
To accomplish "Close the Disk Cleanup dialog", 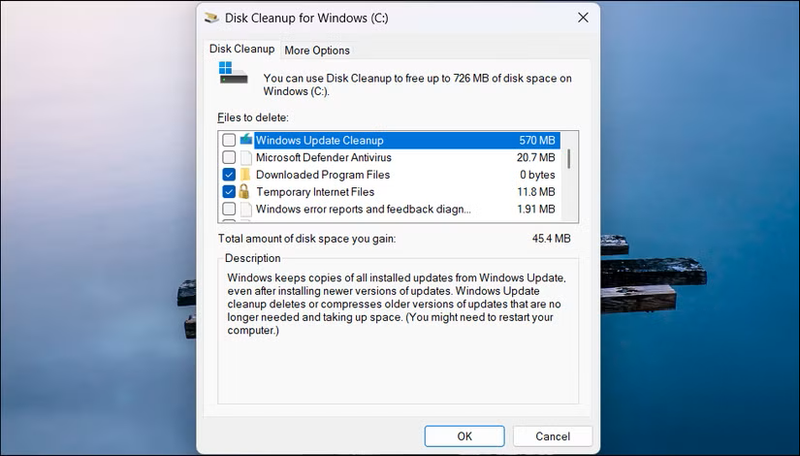I will tap(583, 18).
